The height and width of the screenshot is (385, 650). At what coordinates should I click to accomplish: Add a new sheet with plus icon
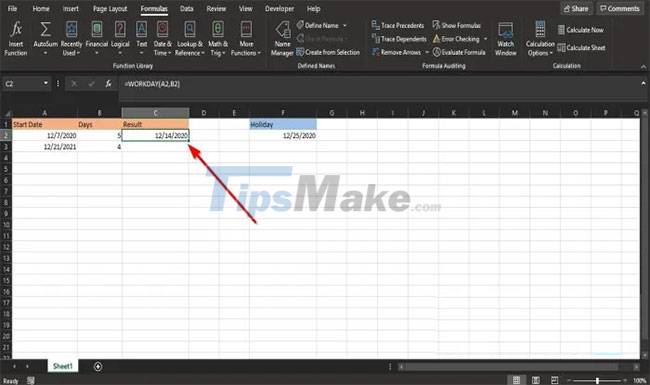[x=98, y=366]
